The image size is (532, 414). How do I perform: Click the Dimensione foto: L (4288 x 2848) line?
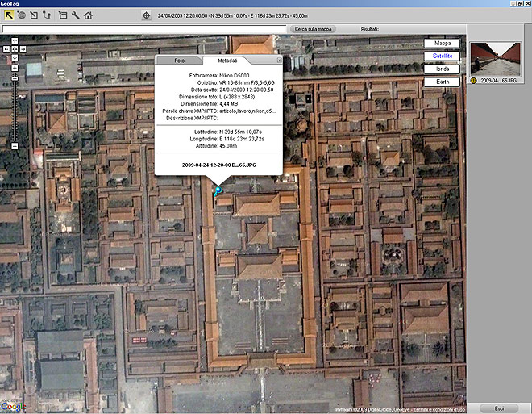(217, 97)
